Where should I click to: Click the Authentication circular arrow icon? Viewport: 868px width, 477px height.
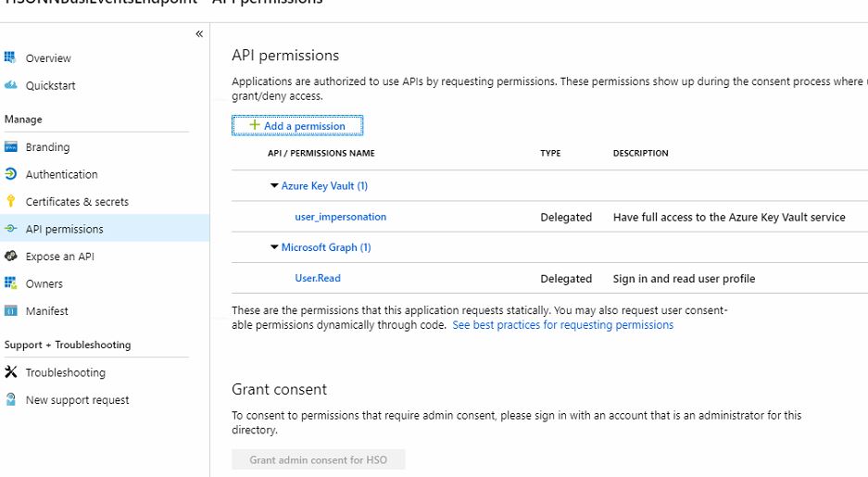pyautogui.click(x=11, y=174)
